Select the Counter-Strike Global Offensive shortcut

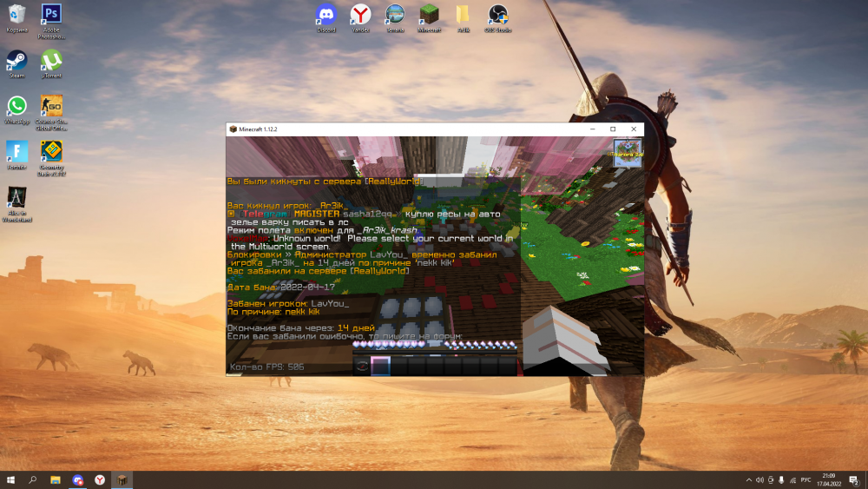click(51, 112)
